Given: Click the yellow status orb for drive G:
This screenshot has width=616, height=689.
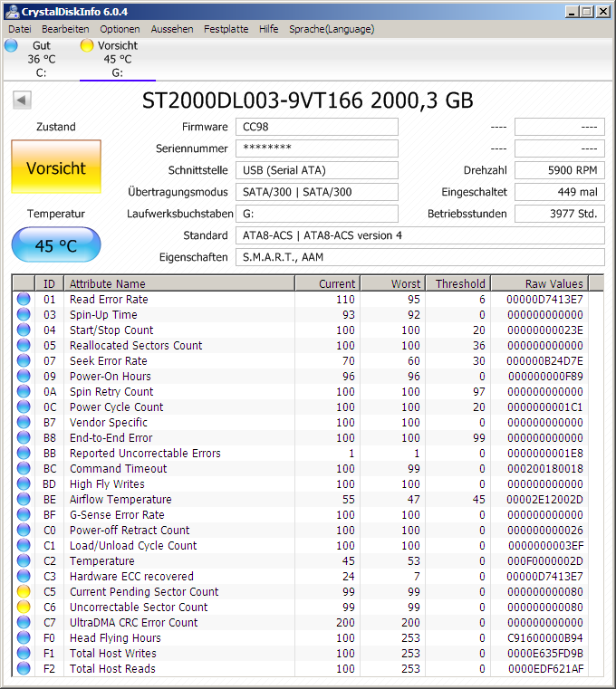Looking at the screenshot, I should click(87, 45).
